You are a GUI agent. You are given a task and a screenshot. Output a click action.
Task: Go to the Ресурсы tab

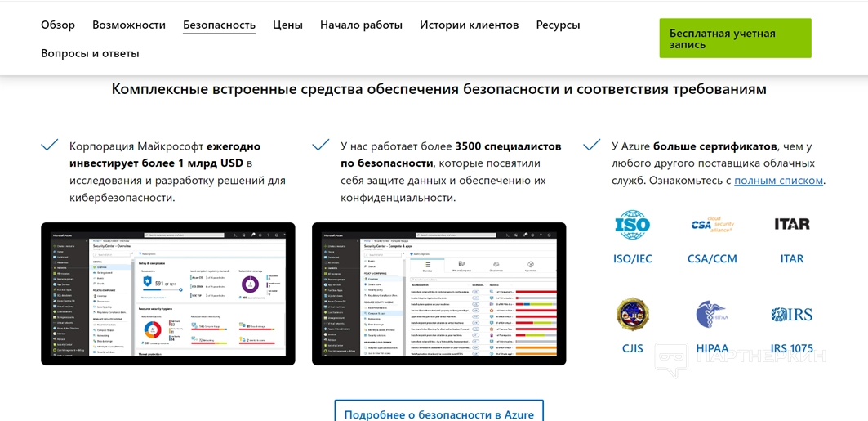click(558, 25)
